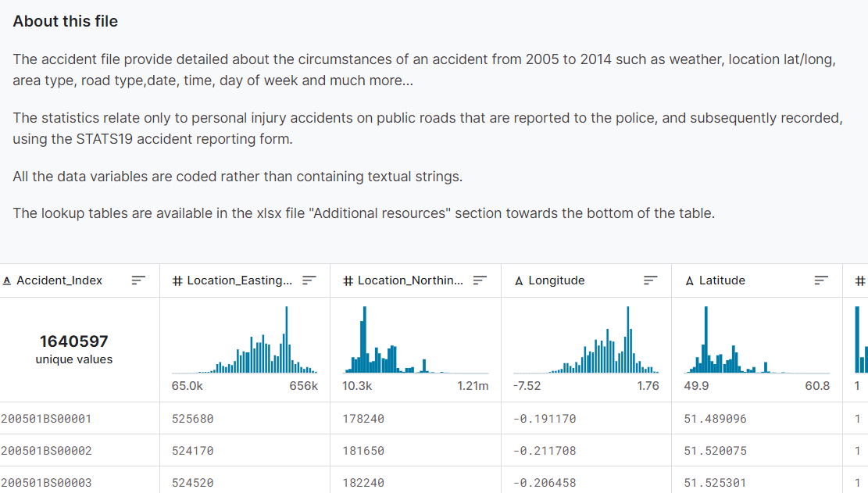Click sort icon in Location_Easting column header

pyautogui.click(x=309, y=280)
